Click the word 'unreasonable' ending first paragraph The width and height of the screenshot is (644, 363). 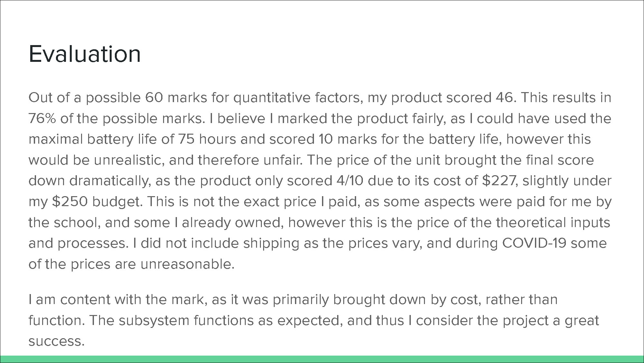point(187,264)
